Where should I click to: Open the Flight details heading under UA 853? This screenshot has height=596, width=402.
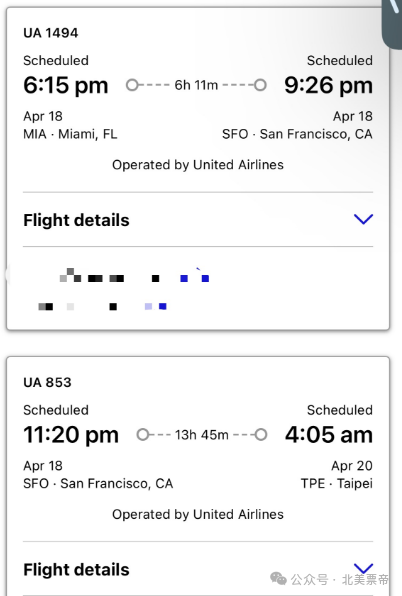click(x=76, y=569)
